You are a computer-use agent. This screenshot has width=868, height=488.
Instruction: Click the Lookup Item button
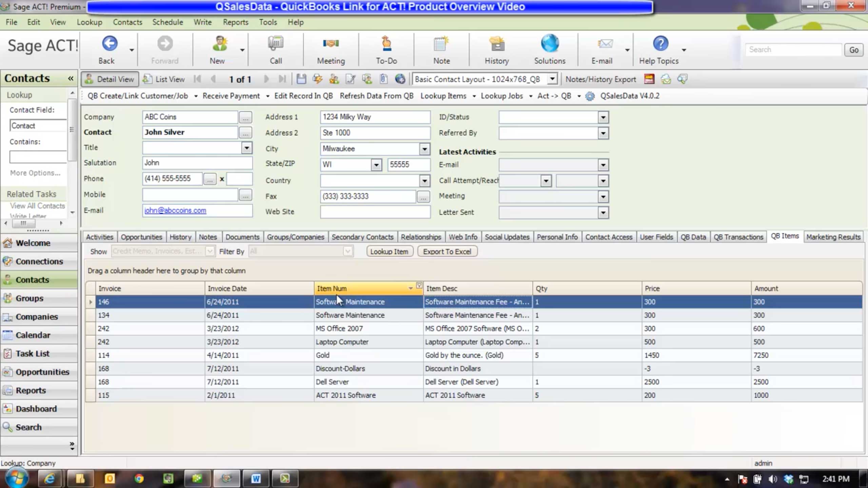pyautogui.click(x=389, y=251)
